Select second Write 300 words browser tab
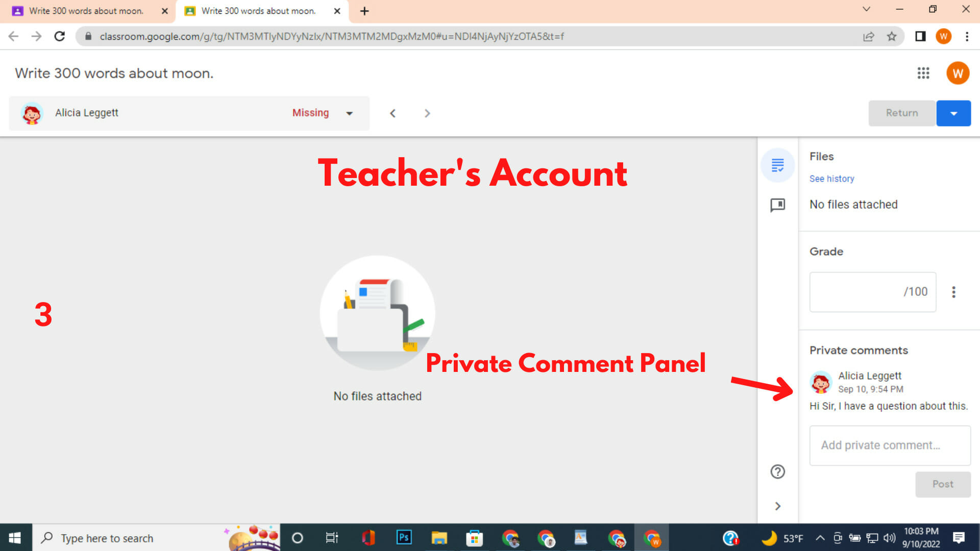The width and height of the screenshot is (980, 551). tap(258, 11)
